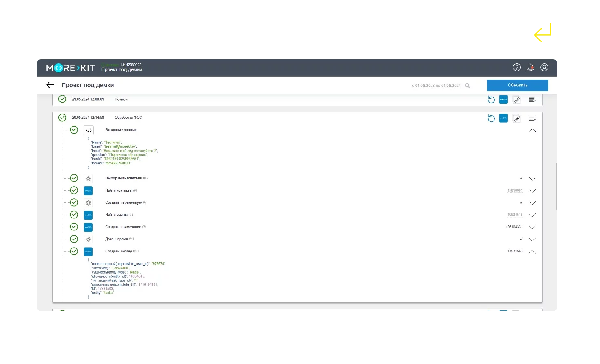Click the Входящие данные label
Image resolution: width=600 pixels, height=364 pixels.
pos(121,130)
